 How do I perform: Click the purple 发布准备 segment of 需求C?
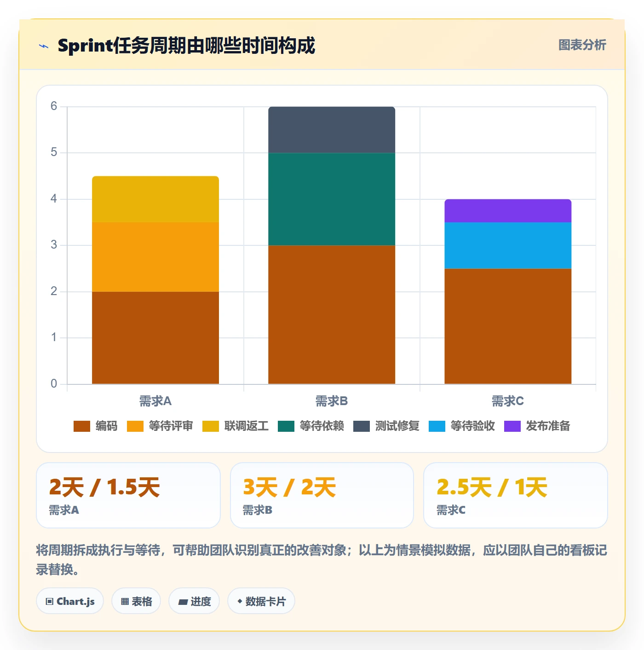[x=508, y=211]
